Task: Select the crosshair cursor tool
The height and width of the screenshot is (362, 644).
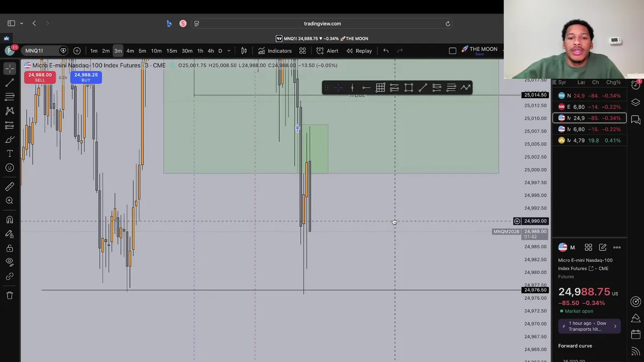Action: click(10, 68)
